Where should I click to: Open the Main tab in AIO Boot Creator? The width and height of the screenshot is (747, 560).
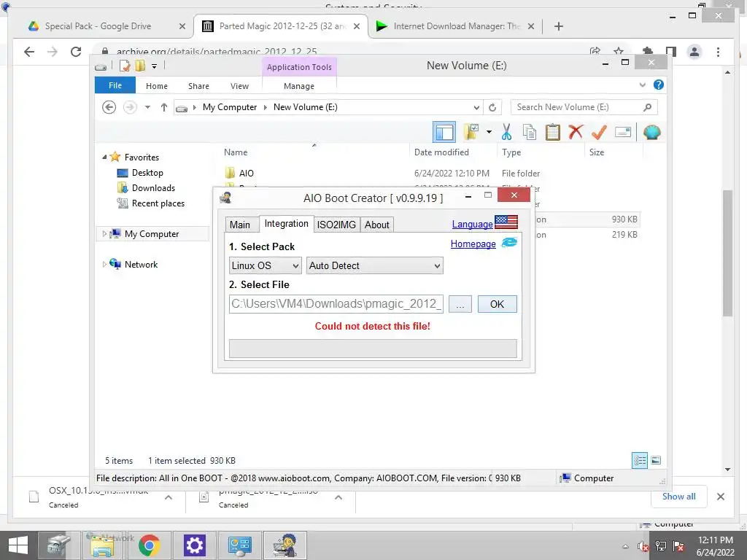click(239, 225)
